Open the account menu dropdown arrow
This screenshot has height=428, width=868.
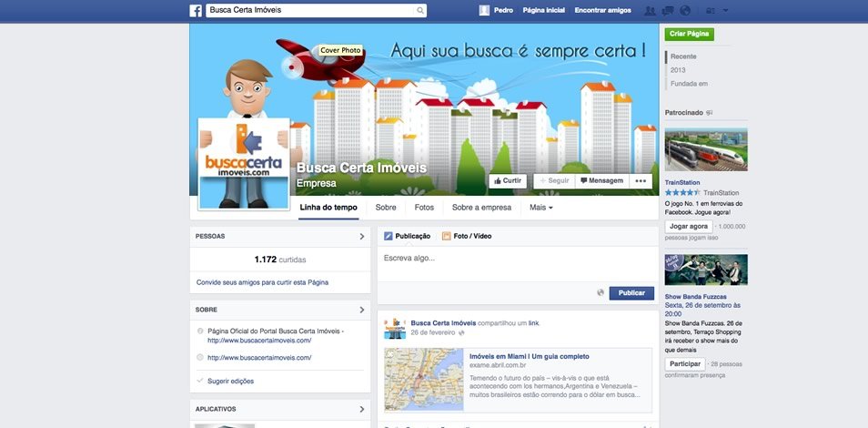tap(726, 11)
